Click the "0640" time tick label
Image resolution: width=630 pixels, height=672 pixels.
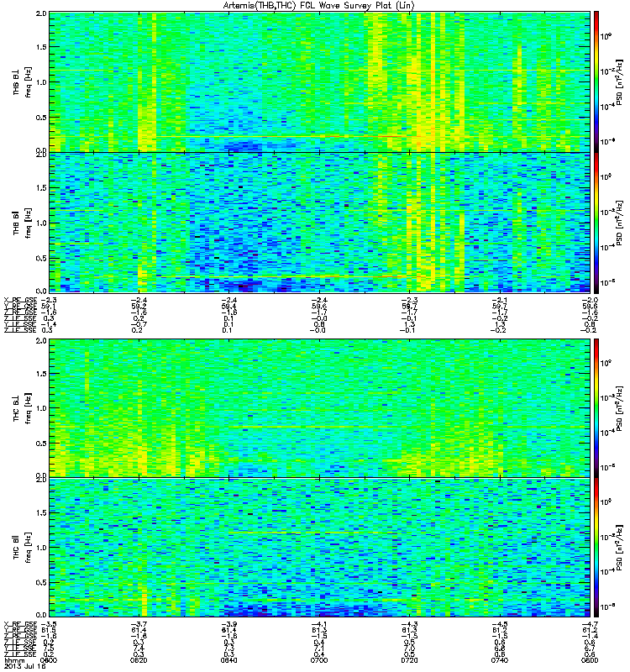point(228,660)
